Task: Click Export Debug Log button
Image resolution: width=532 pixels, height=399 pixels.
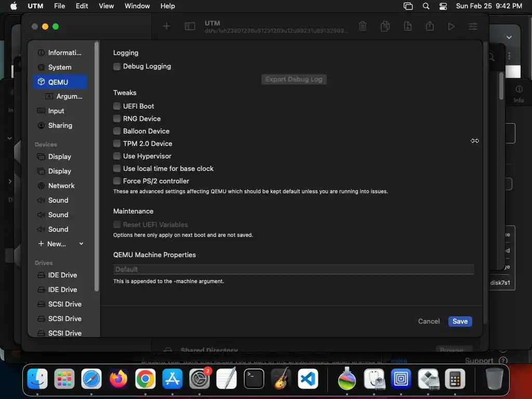Action: pyautogui.click(x=294, y=79)
